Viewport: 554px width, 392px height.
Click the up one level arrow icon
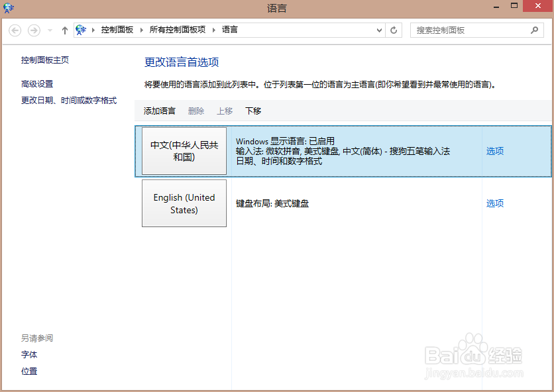coord(64,30)
